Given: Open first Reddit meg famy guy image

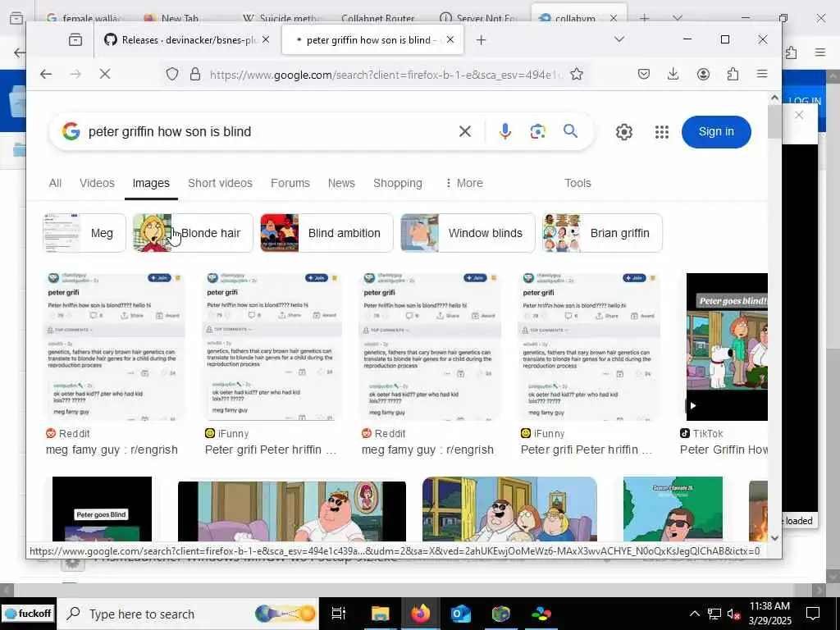Looking at the screenshot, I should click(x=115, y=347).
